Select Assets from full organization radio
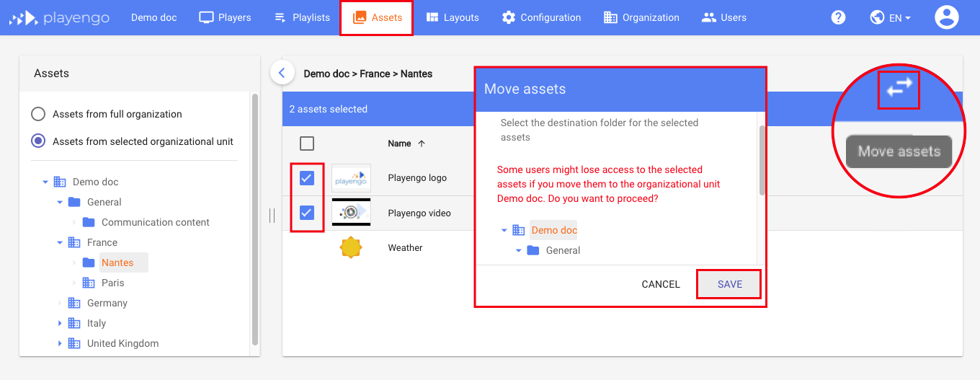Viewport: 980px width, 380px height. [x=38, y=114]
